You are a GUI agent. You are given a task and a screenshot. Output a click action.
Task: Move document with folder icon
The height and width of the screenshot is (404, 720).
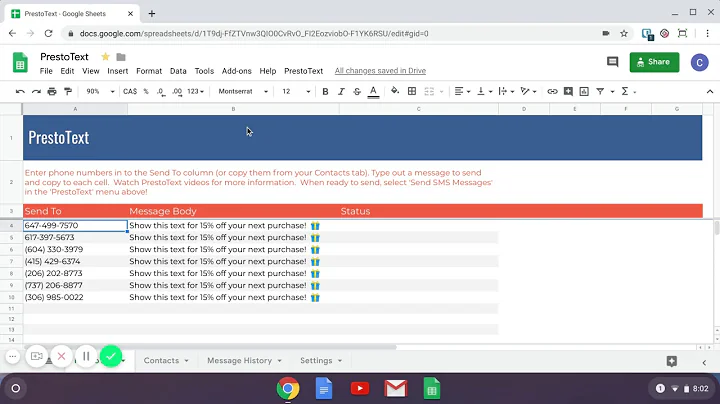click(121, 57)
